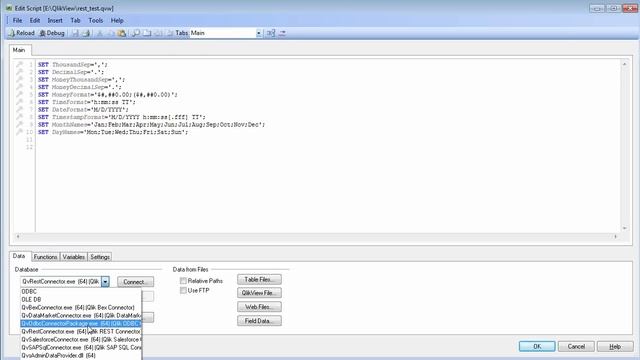Image resolution: width=640 pixels, height=360 pixels.
Task: Click the Copy icon in toolbar
Action: click(x=111, y=33)
